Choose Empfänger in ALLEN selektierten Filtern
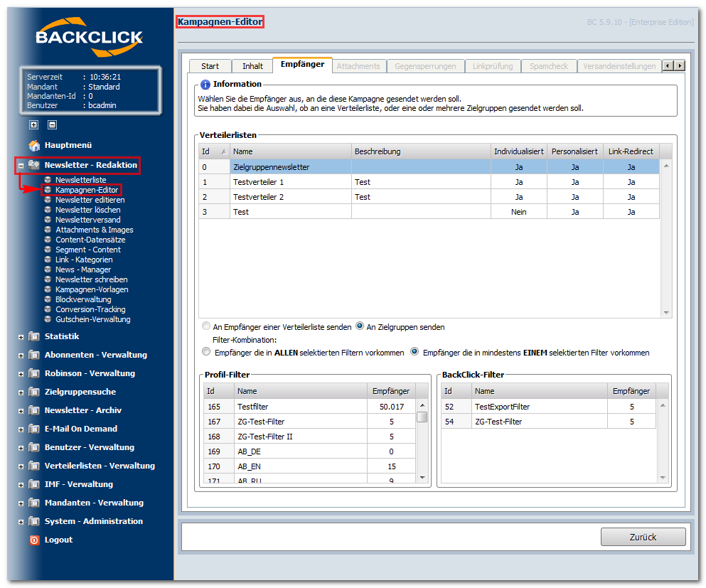Image resolution: width=706 pixels, height=588 pixels. tap(206, 352)
